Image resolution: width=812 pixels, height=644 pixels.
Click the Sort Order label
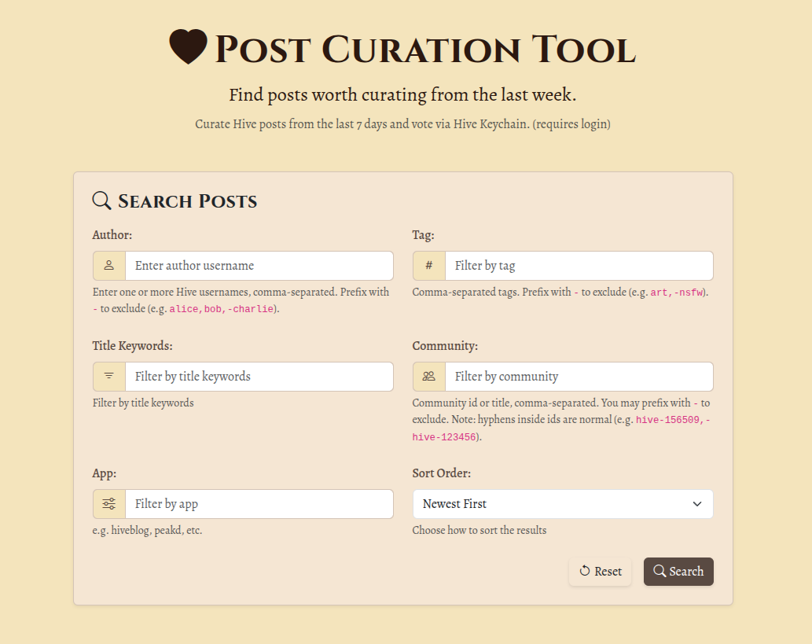441,473
